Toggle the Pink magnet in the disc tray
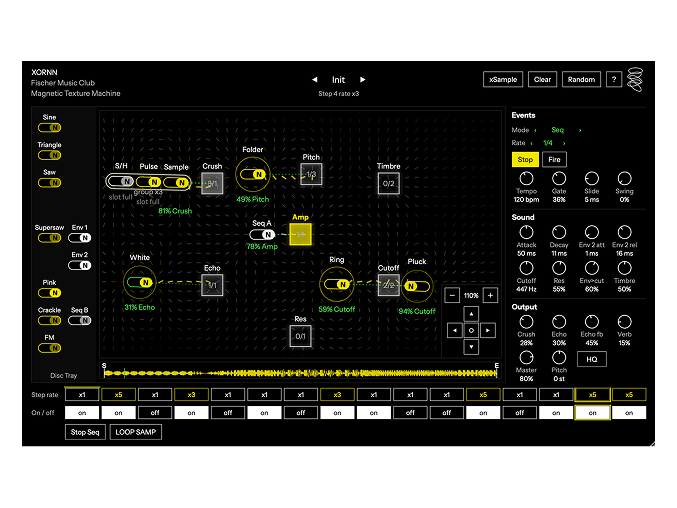 tap(49, 293)
